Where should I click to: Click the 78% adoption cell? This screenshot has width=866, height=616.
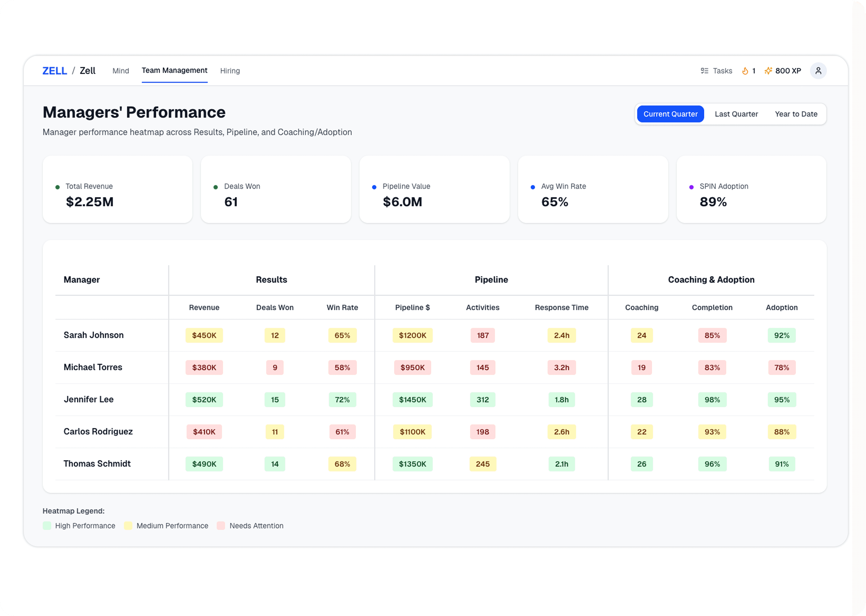coord(782,368)
